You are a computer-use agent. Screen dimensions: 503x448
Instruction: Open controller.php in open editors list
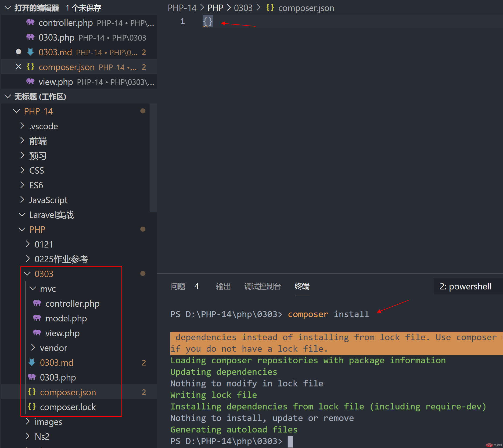79,23
